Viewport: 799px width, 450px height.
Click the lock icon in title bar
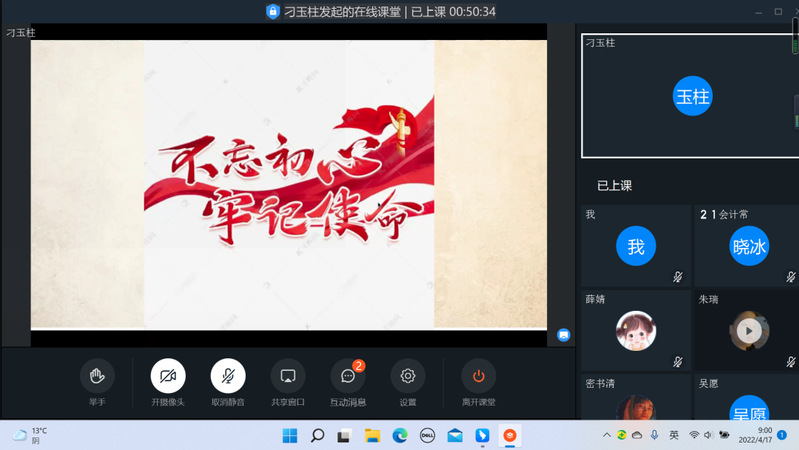[273, 12]
